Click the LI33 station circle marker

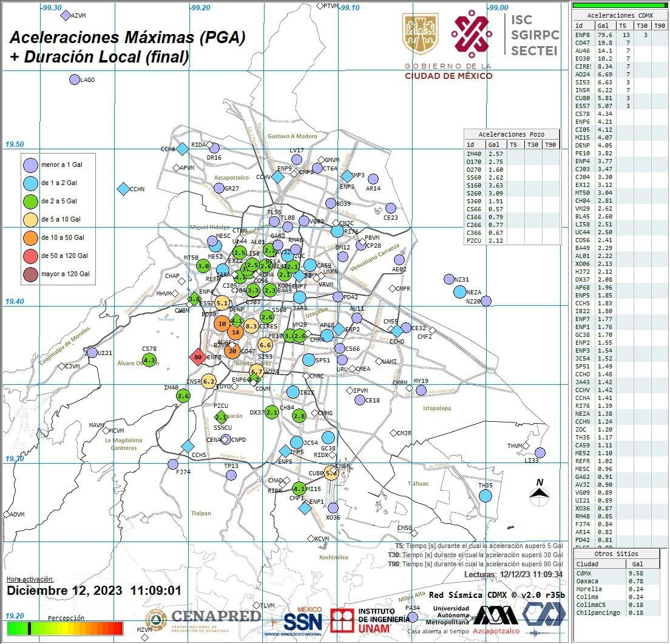(x=540, y=453)
